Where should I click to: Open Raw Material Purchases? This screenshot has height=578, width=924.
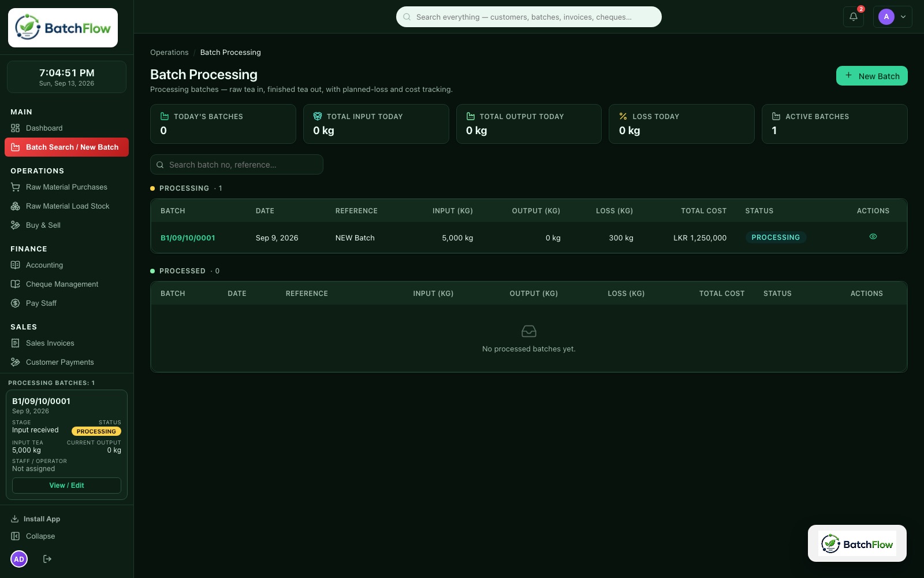[x=66, y=187]
